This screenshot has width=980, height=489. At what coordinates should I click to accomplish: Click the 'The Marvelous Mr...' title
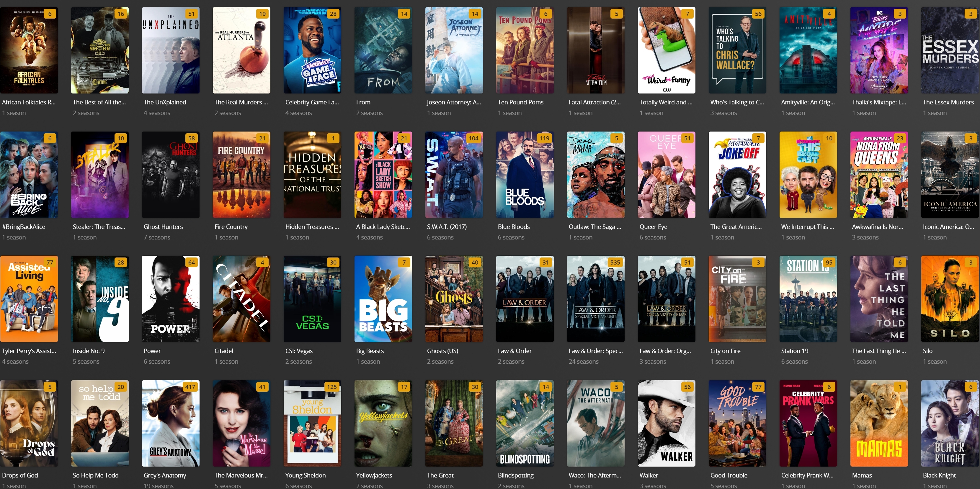(241, 475)
